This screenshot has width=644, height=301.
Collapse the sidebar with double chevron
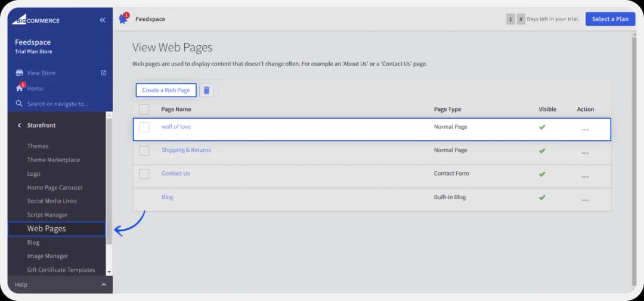click(x=103, y=20)
